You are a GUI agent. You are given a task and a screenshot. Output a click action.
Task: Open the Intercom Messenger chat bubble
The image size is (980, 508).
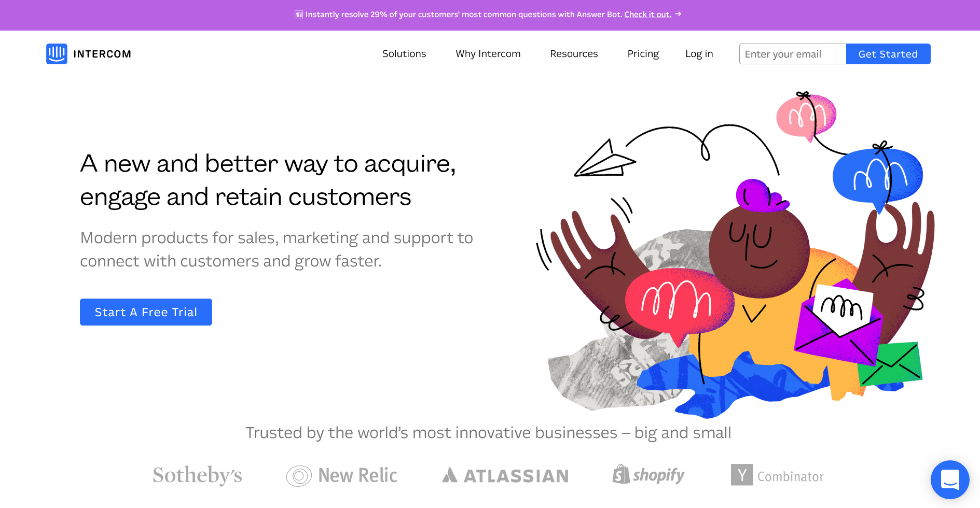click(x=950, y=479)
